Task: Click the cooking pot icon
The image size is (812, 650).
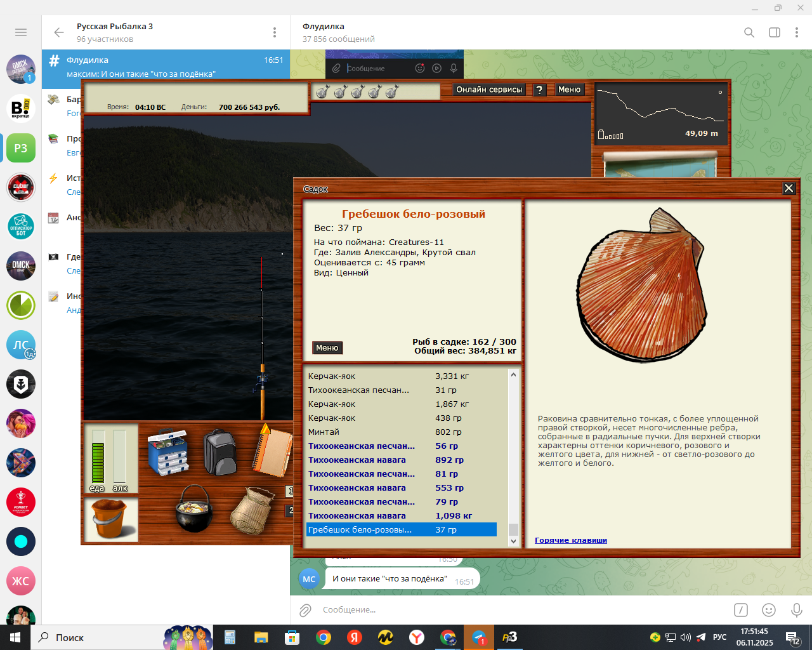Action: click(193, 509)
